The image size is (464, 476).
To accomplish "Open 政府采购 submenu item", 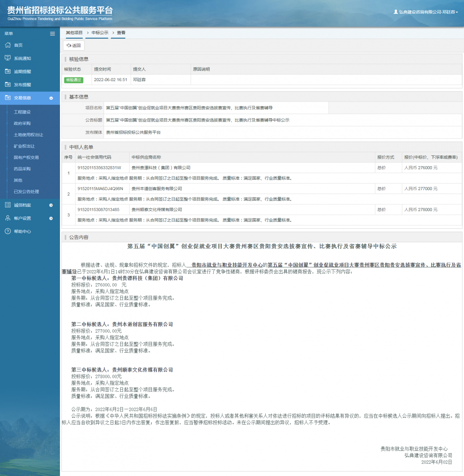I will 22,123.
